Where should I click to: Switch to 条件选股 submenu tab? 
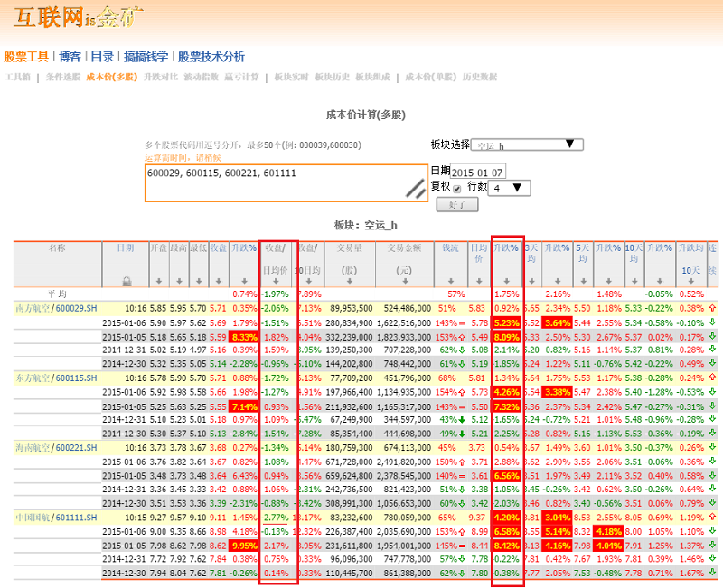pyautogui.click(x=62, y=77)
